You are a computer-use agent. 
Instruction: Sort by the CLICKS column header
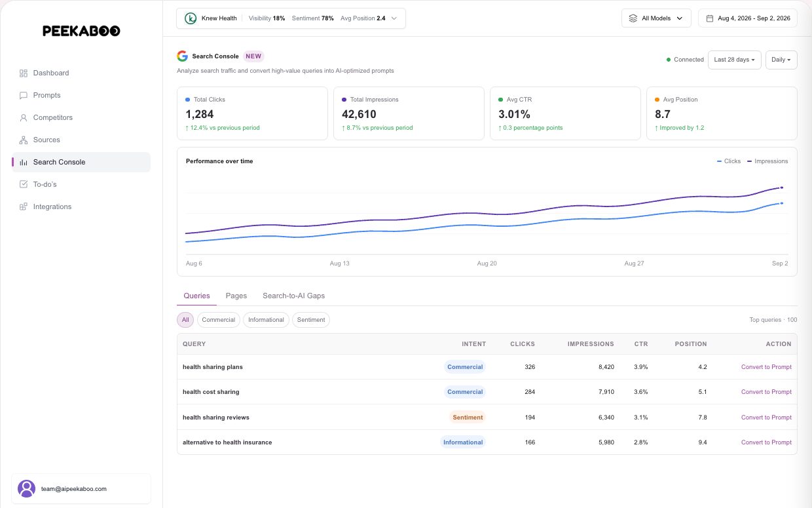523,344
